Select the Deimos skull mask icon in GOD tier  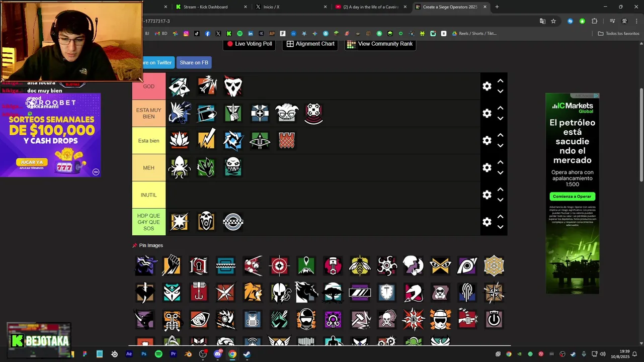click(233, 86)
